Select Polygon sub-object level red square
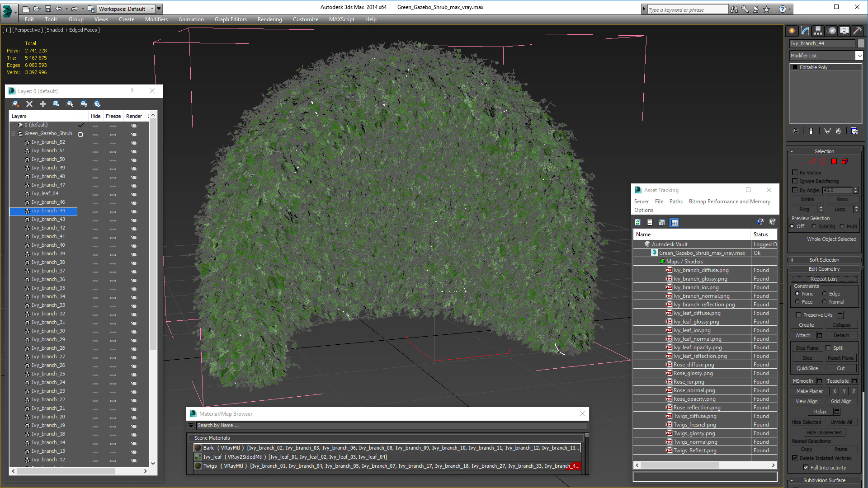This screenshot has height=488, width=868. pos(834,161)
